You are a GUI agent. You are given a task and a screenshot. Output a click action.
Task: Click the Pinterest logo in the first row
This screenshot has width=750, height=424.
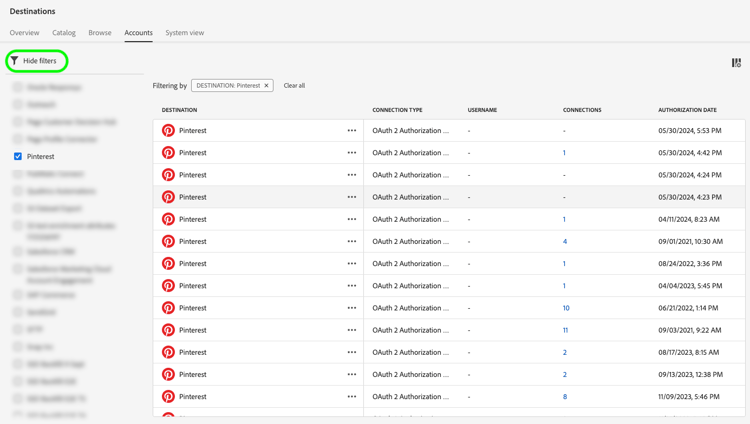168,131
